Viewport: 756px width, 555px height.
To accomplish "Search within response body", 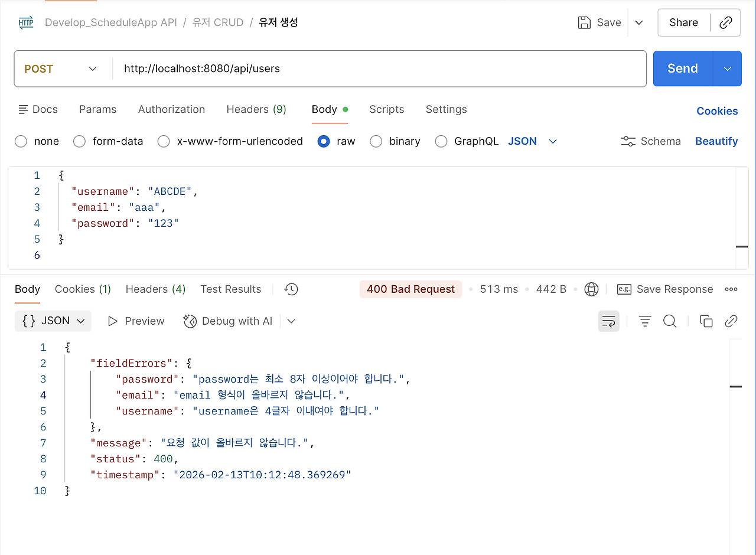I will (670, 321).
